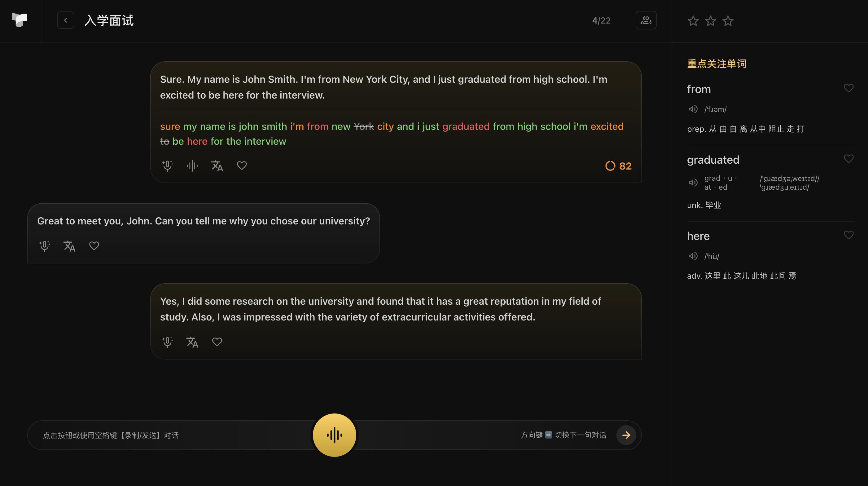868x486 pixels.
Task: Favorite the word 'here'
Action: (848, 235)
